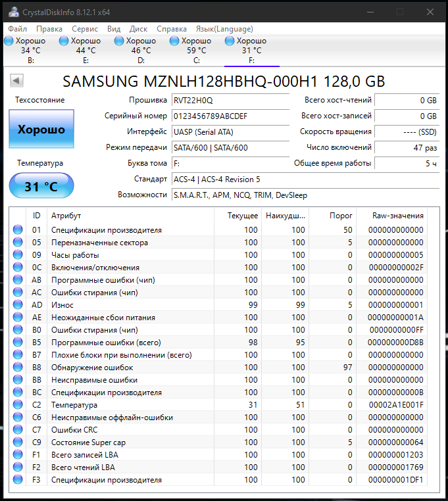The image size is (448, 501).
Task: Open the Сервис menu
Action: [84, 29]
